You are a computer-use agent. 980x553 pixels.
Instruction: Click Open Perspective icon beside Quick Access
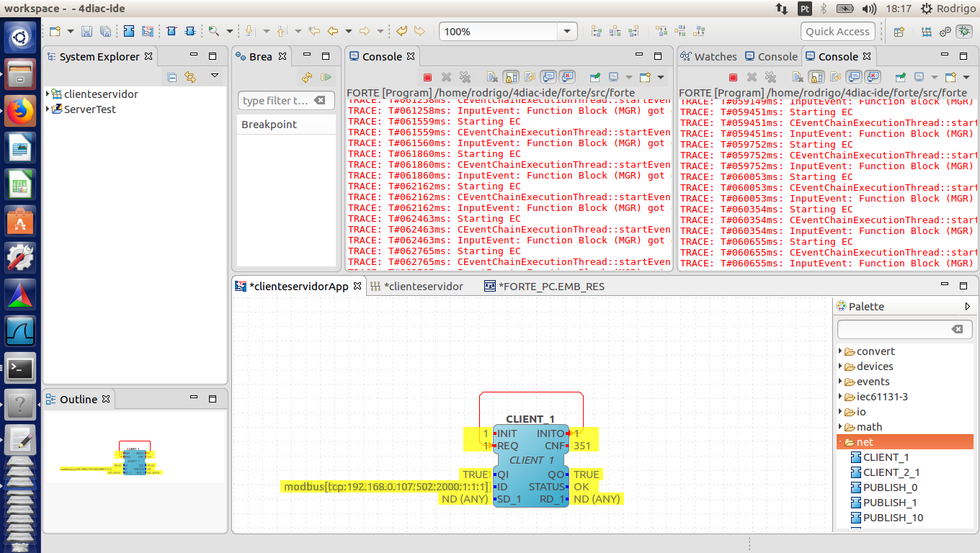pos(899,32)
